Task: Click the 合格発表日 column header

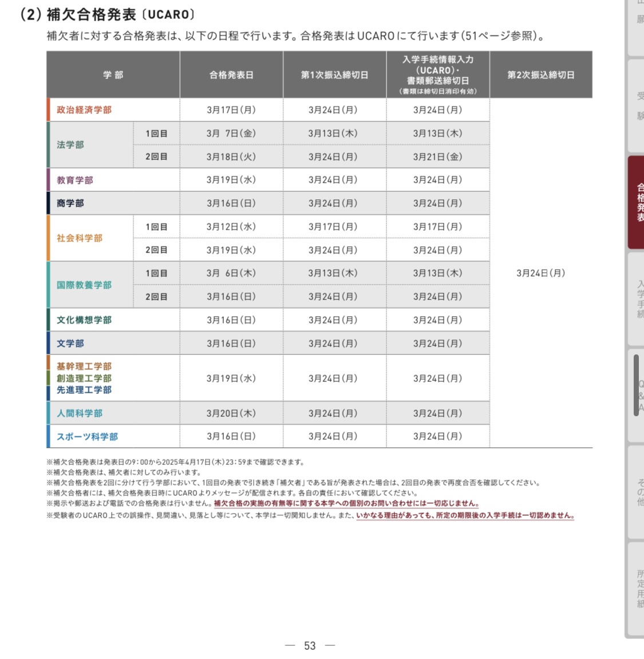Action: (x=231, y=75)
